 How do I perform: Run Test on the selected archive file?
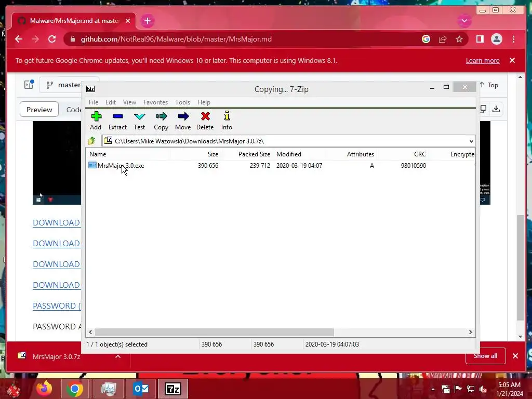click(x=139, y=121)
